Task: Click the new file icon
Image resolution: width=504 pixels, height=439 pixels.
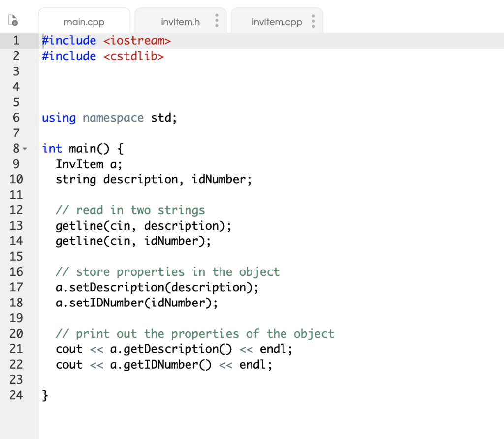Action: pyautogui.click(x=13, y=20)
